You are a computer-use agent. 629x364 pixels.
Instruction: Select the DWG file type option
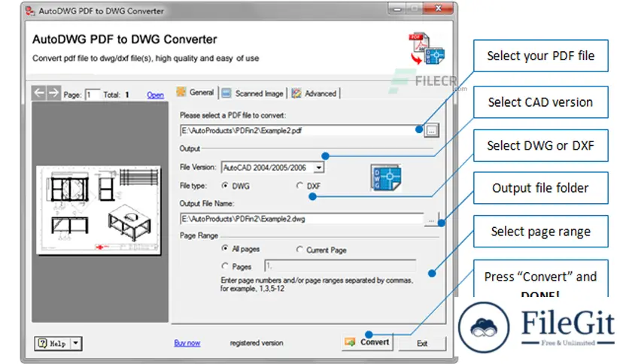(x=225, y=185)
